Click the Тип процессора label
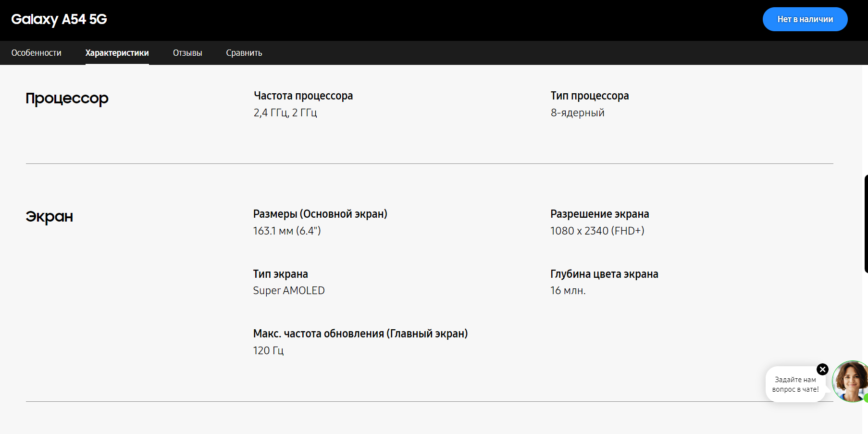Screen dimensions: 868x434 point(590,96)
